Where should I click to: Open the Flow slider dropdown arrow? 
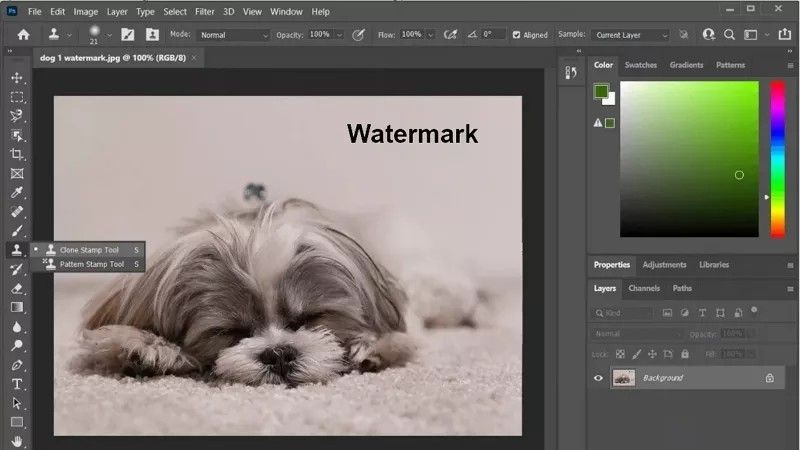pos(431,35)
